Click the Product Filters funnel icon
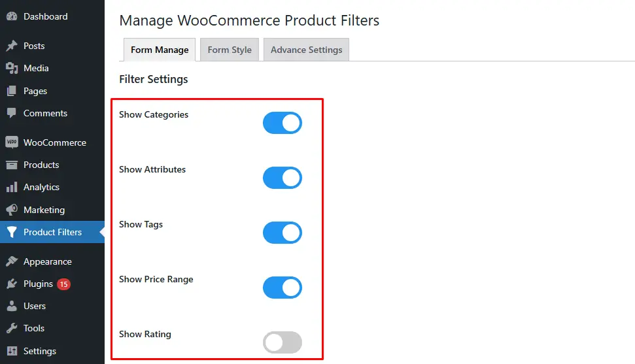The height and width of the screenshot is (364, 635). (x=12, y=232)
